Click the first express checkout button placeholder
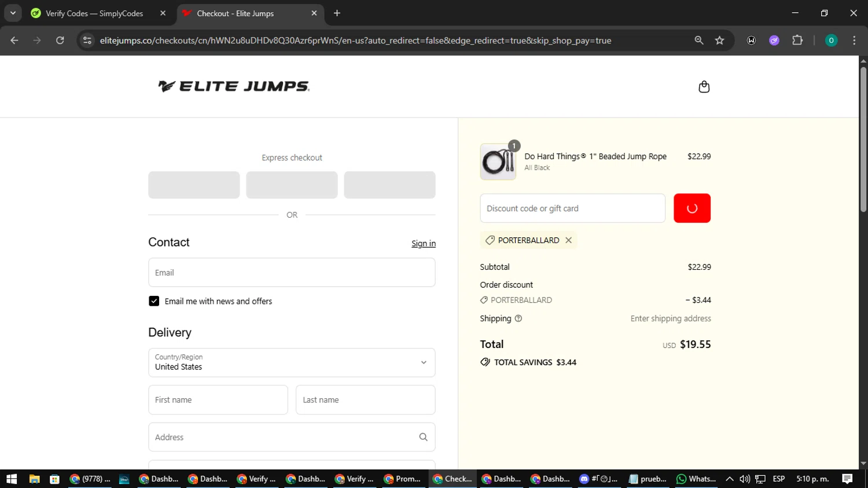 coord(194,185)
